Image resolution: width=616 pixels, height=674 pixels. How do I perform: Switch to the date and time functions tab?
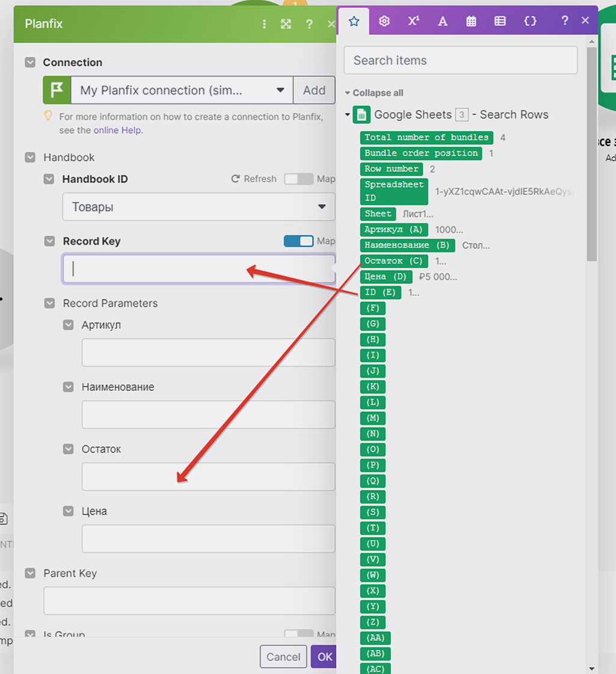[471, 21]
